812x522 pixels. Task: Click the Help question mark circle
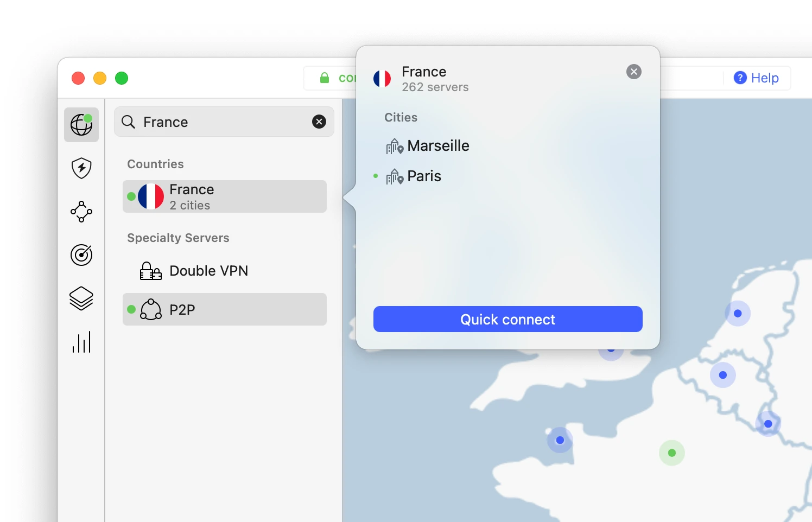click(740, 78)
